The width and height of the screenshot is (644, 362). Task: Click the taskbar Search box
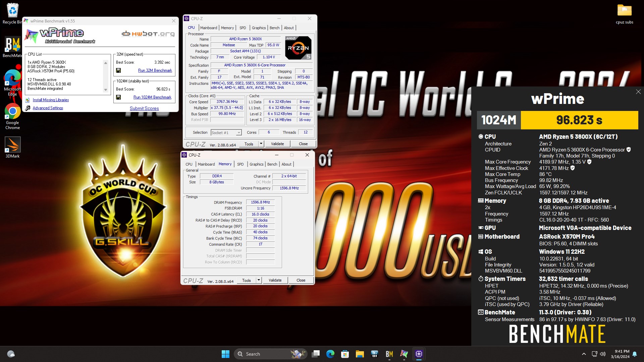(x=270, y=354)
